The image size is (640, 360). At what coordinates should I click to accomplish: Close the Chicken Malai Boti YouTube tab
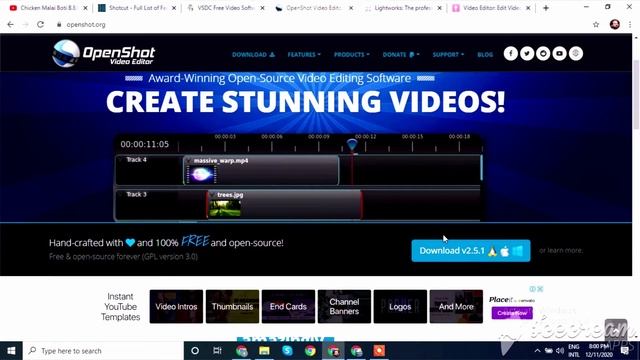85,8
